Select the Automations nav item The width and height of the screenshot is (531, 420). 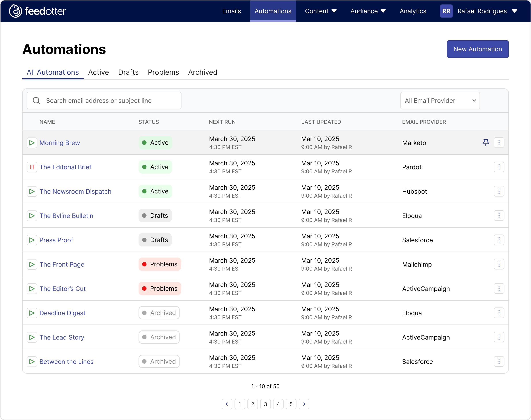coord(273,11)
